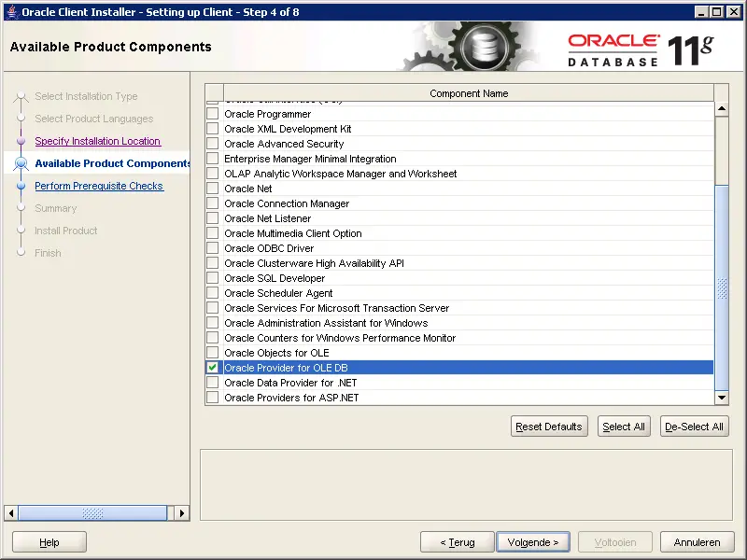Click component list scroll down arrow
This screenshot has height=560, width=747.
(722, 398)
